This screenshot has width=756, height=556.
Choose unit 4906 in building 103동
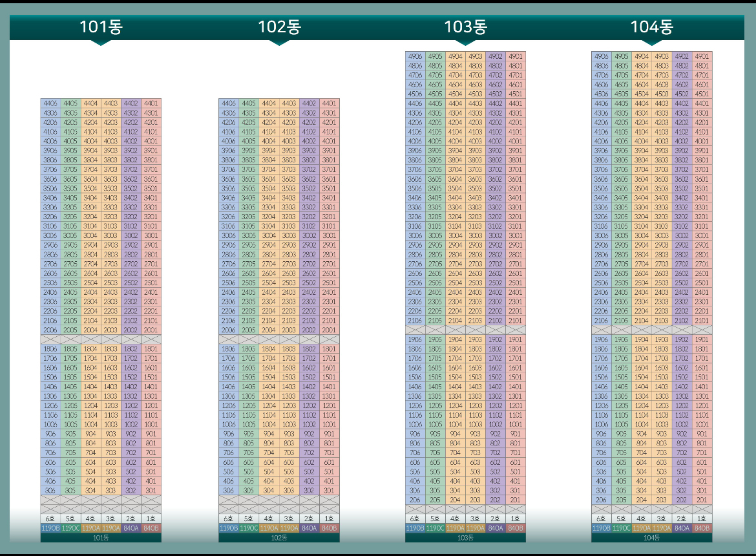(x=415, y=56)
